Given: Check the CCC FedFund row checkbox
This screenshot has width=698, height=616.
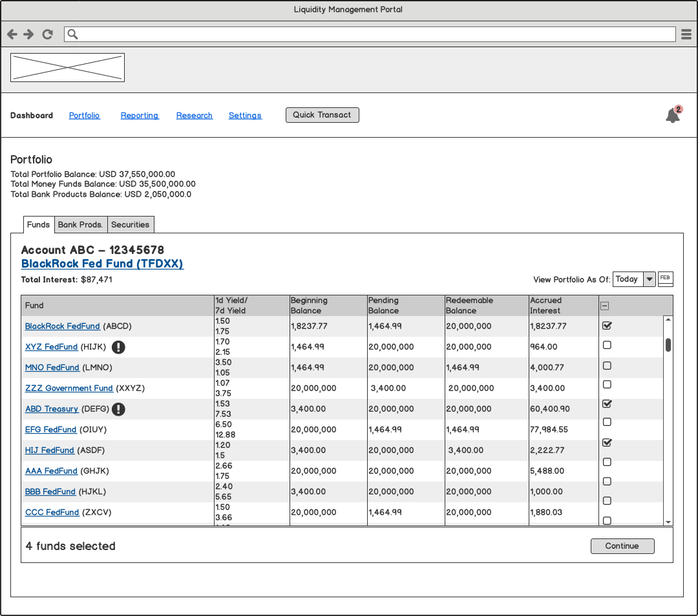Looking at the screenshot, I should click(607, 501).
